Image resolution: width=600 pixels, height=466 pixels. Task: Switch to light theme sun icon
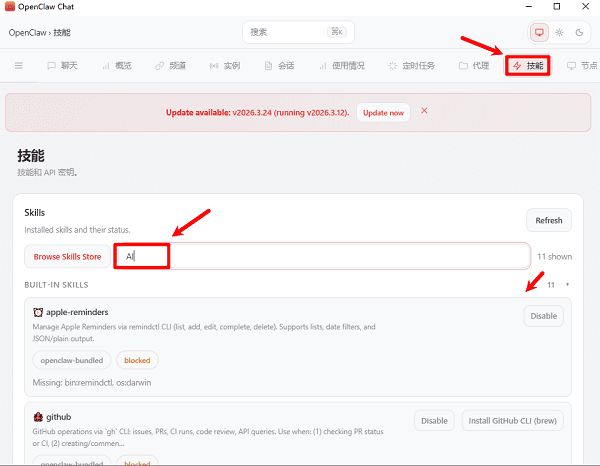click(x=559, y=32)
